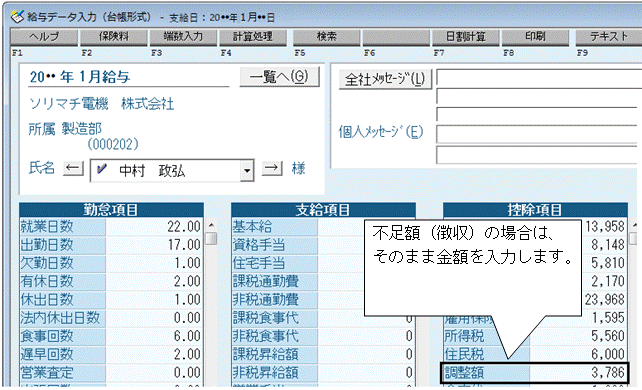Select the 課税昇給額 value cell
The width and height of the screenshot is (642, 390).
click(x=366, y=354)
